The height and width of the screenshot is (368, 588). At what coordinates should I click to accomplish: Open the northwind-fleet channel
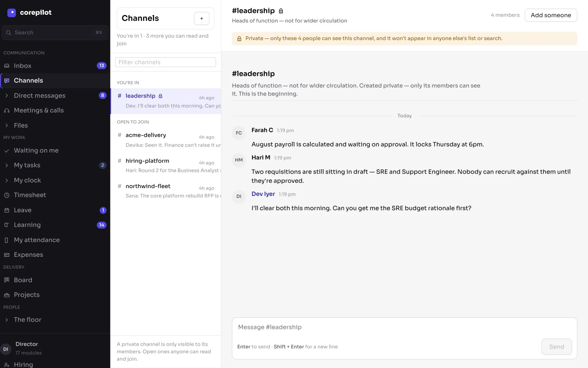[x=166, y=191]
